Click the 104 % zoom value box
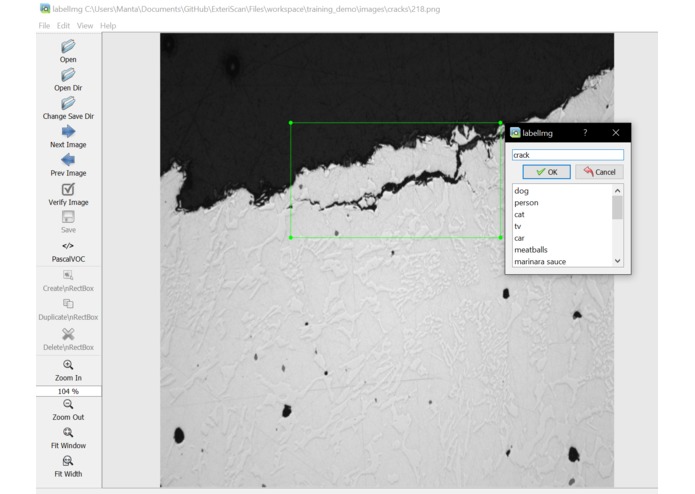Screen dimensions: 695x494 [x=68, y=391]
